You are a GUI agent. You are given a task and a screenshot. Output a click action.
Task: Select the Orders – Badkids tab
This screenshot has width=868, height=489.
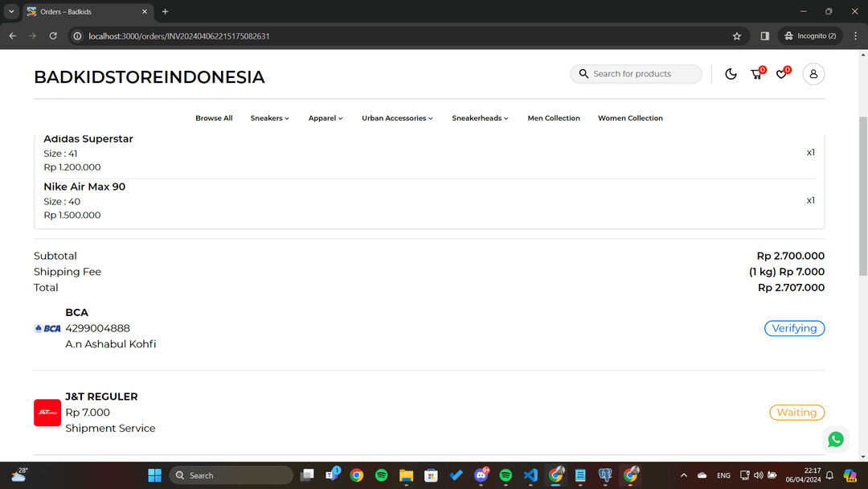(x=88, y=11)
